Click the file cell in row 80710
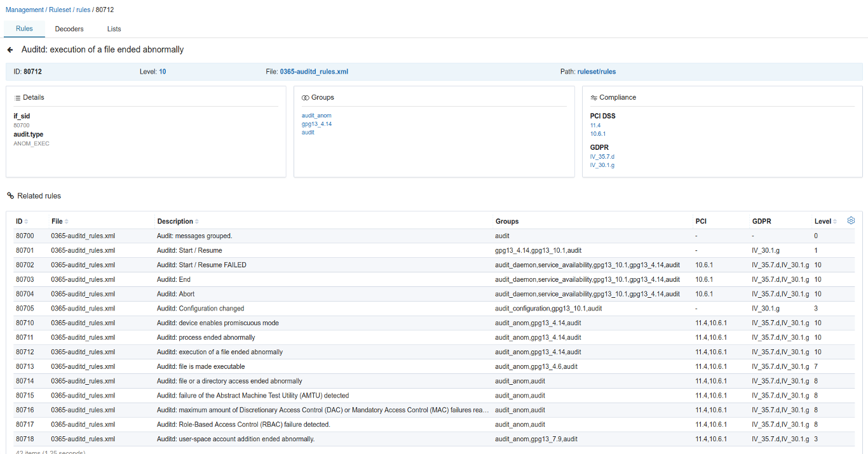Image resolution: width=868 pixels, height=454 pixels. (x=83, y=323)
